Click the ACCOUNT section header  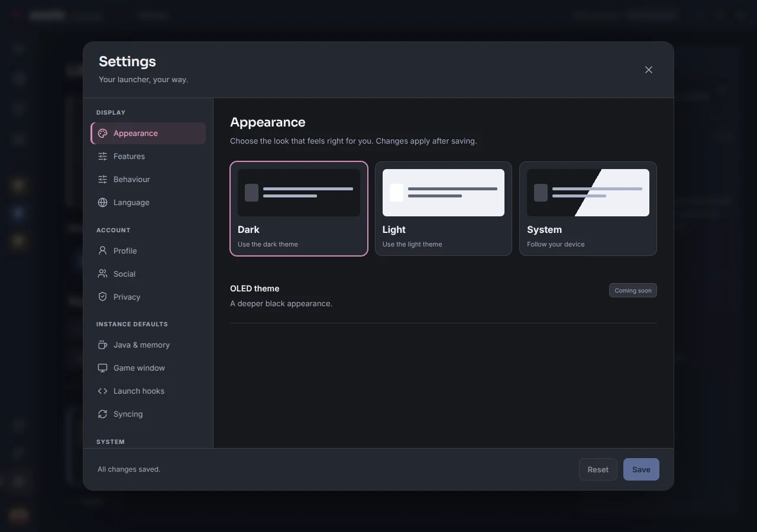[x=113, y=231]
